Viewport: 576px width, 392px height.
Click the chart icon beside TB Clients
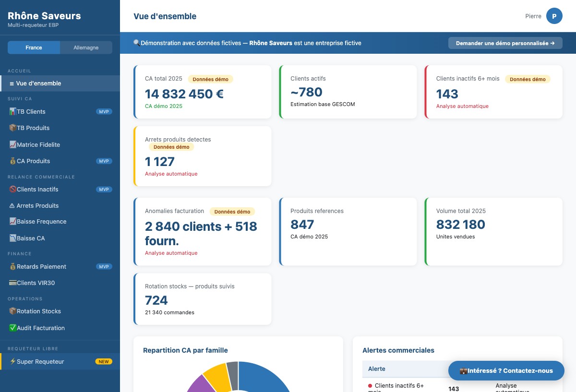tap(13, 111)
